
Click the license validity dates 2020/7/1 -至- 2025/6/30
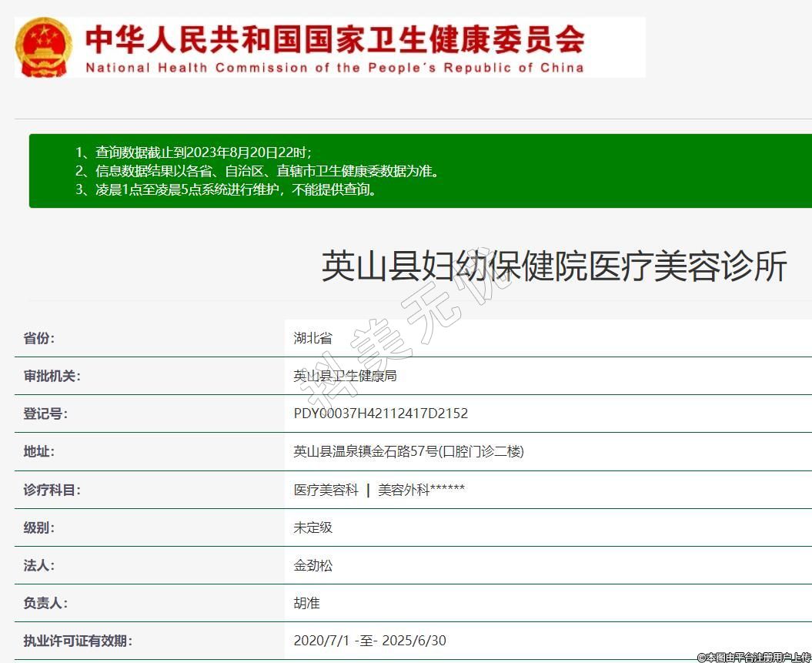click(x=369, y=641)
